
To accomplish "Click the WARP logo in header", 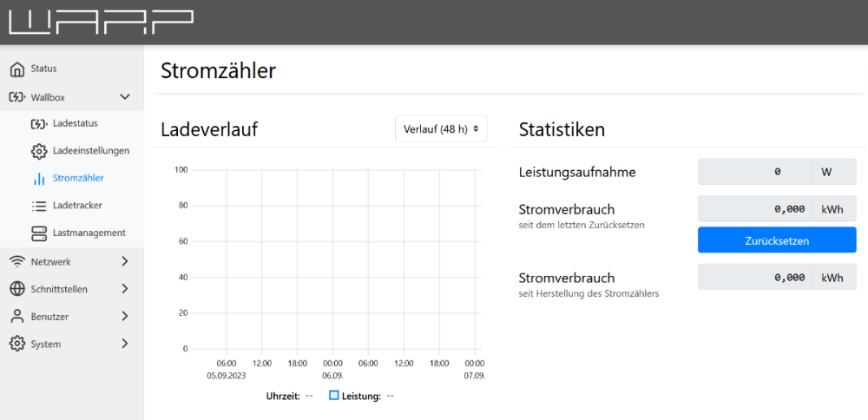I will coord(101,22).
